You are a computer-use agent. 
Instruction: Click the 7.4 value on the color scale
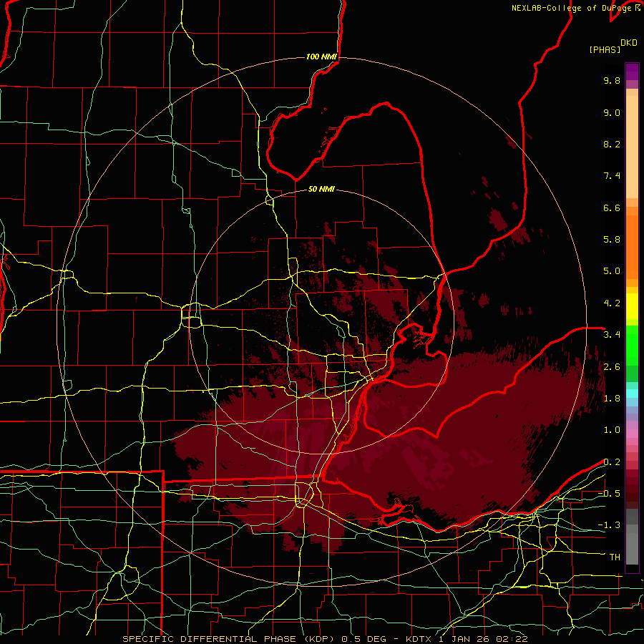pyautogui.click(x=612, y=176)
